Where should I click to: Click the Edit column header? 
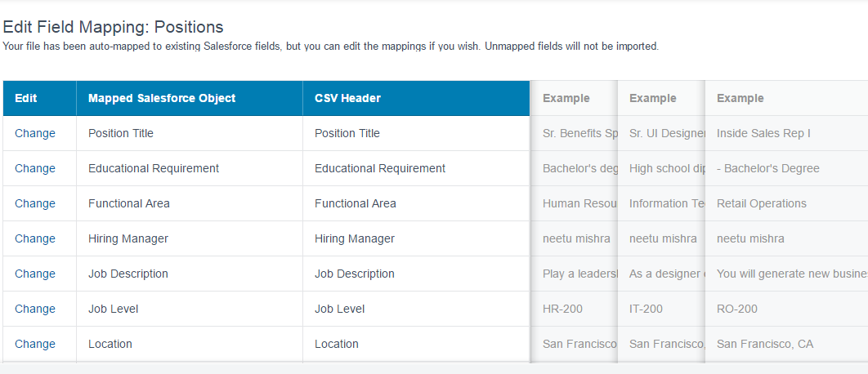coord(26,98)
